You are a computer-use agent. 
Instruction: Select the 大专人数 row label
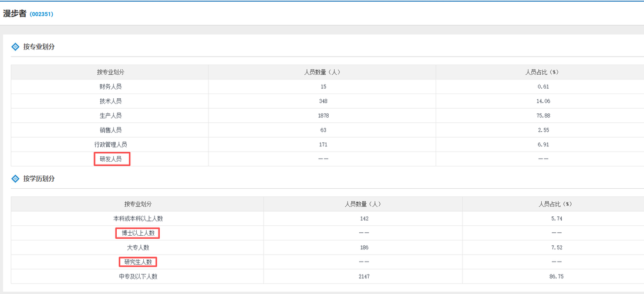click(138, 248)
